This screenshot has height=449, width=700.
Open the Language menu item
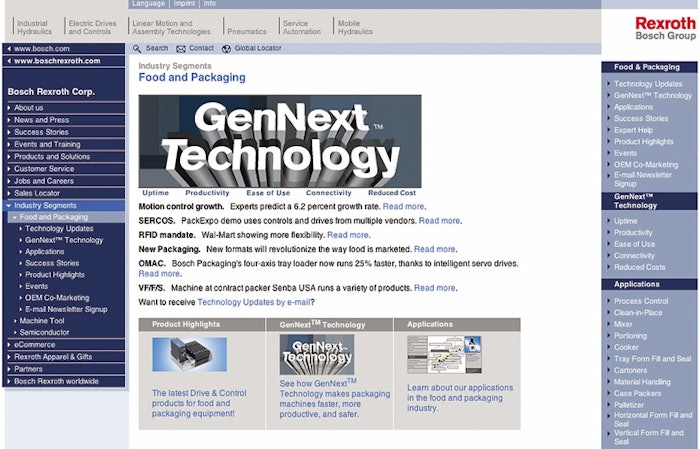click(149, 4)
